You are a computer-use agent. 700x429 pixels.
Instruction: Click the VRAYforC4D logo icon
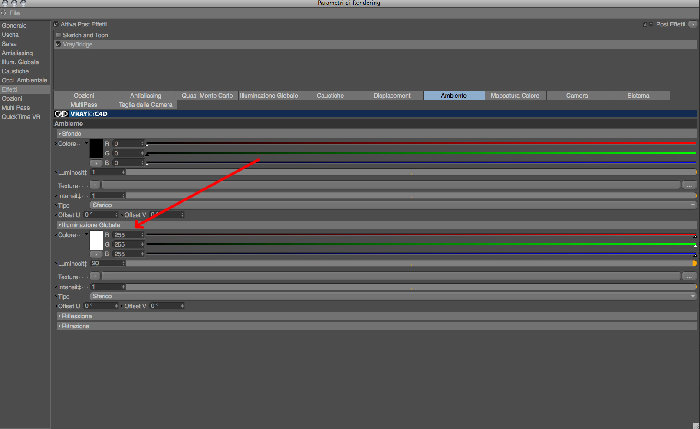point(61,114)
